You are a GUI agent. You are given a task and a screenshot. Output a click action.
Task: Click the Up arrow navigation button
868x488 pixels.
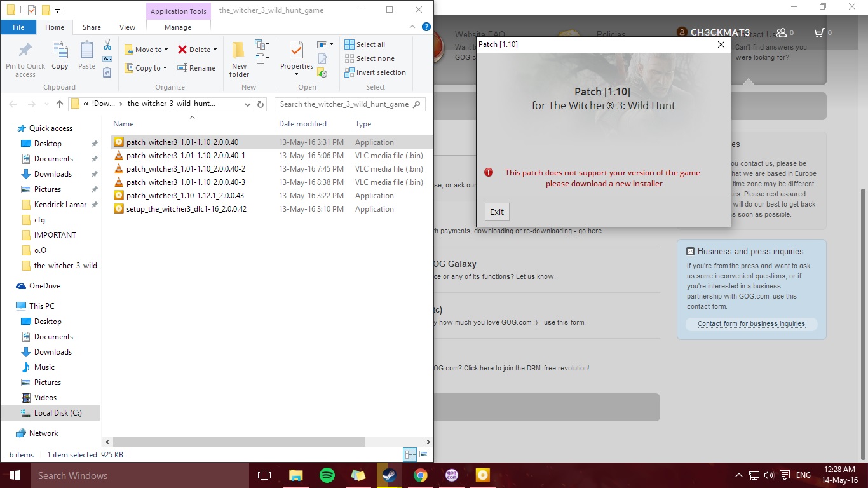tap(60, 104)
